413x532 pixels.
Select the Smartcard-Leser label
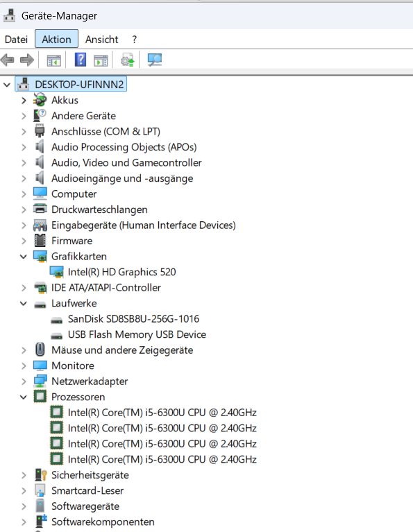point(87,490)
